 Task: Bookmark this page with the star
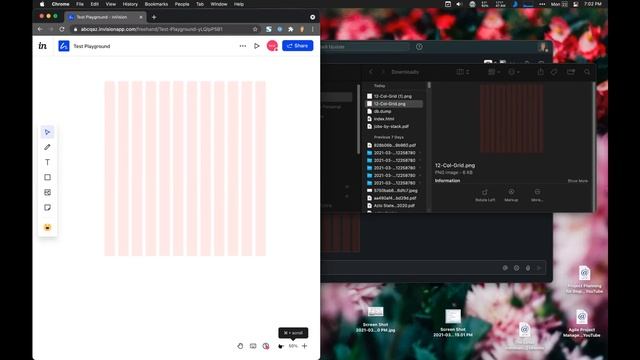coord(255,29)
